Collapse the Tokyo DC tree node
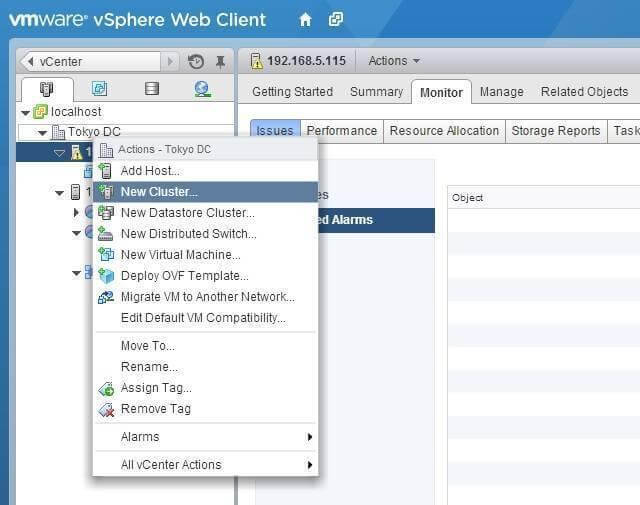This screenshot has height=505, width=640. [x=42, y=133]
